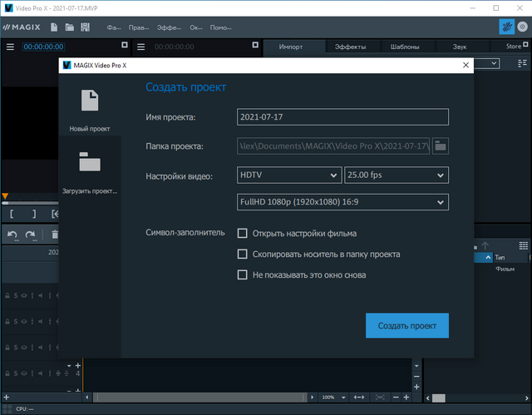532x415 pixels.
Task: Click the project name field '2021-07-17'
Action: pyautogui.click(x=342, y=117)
